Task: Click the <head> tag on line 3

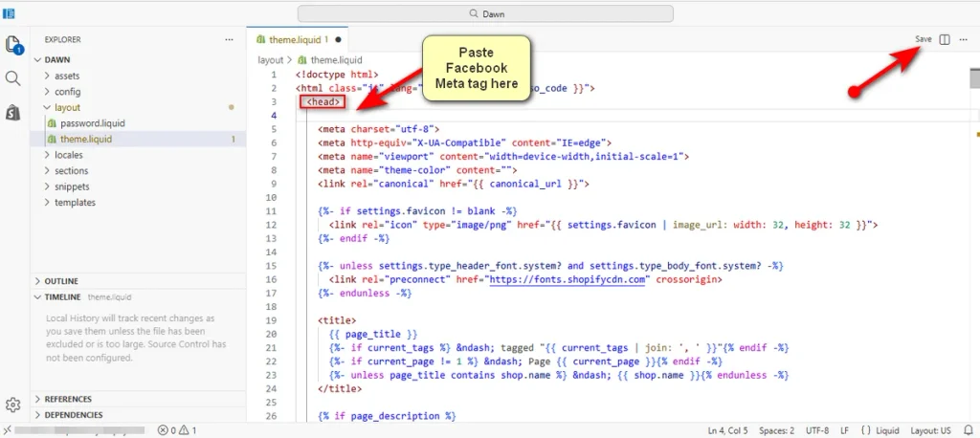Action: pos(323,101)
